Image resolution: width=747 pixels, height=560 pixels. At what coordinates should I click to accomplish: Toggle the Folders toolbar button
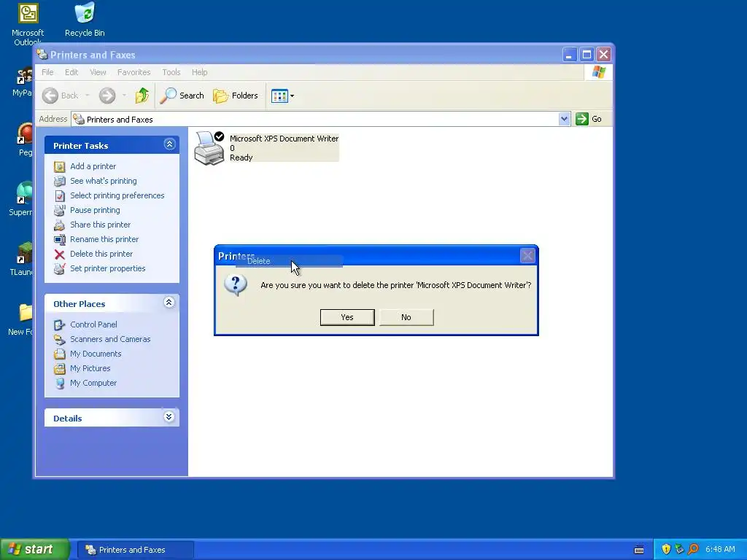tap(236, 96)
